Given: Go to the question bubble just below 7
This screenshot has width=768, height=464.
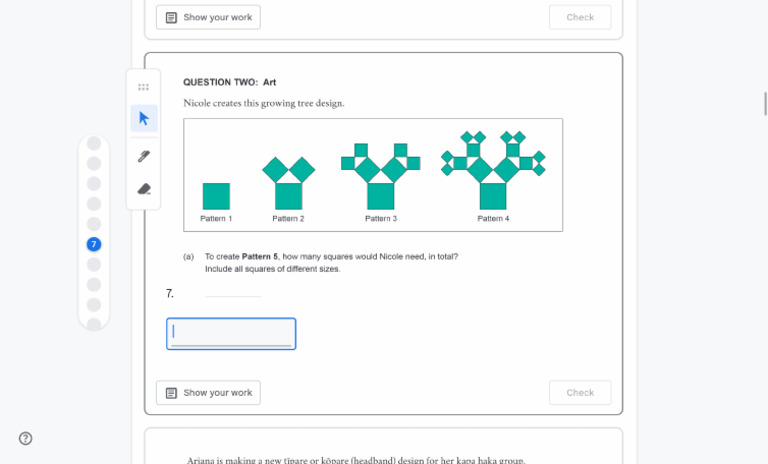Looking at the screenshot, I should pos(94,264).
